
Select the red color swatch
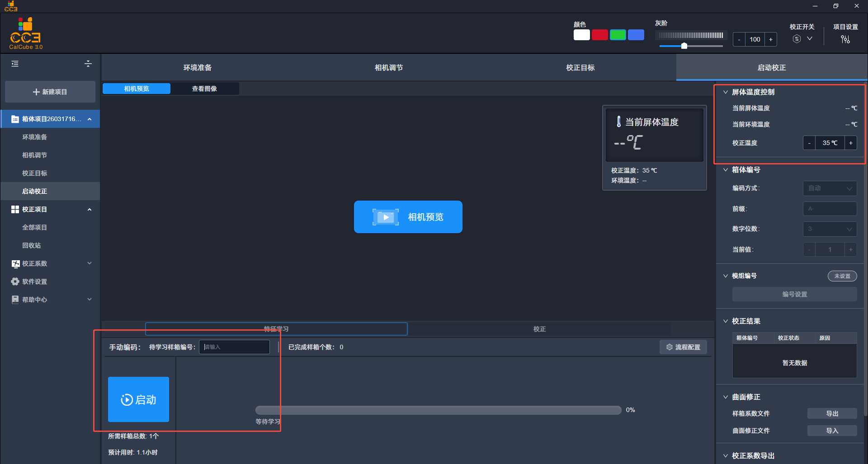tap(599, 35)
